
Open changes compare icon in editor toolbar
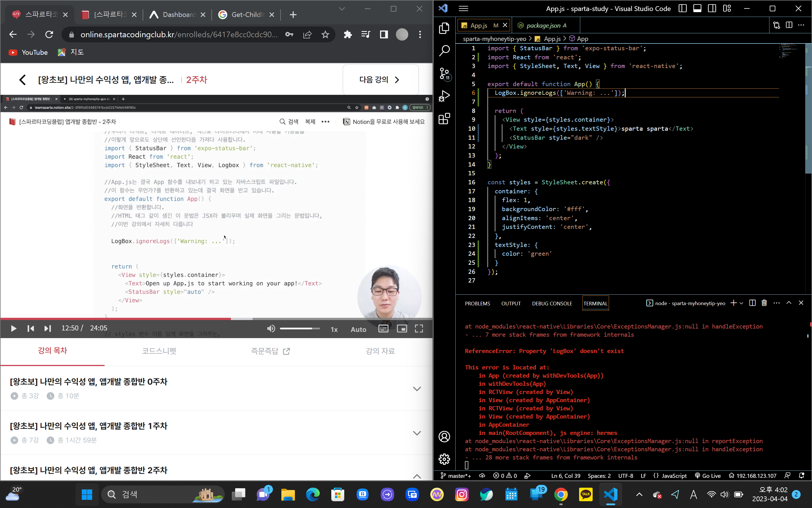[x=776, y=25]
